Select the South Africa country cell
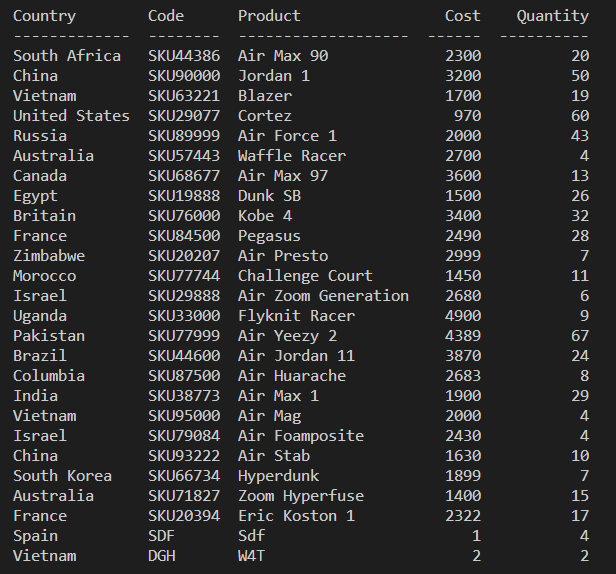The image size is (616, 574). (x=67, y=56)
